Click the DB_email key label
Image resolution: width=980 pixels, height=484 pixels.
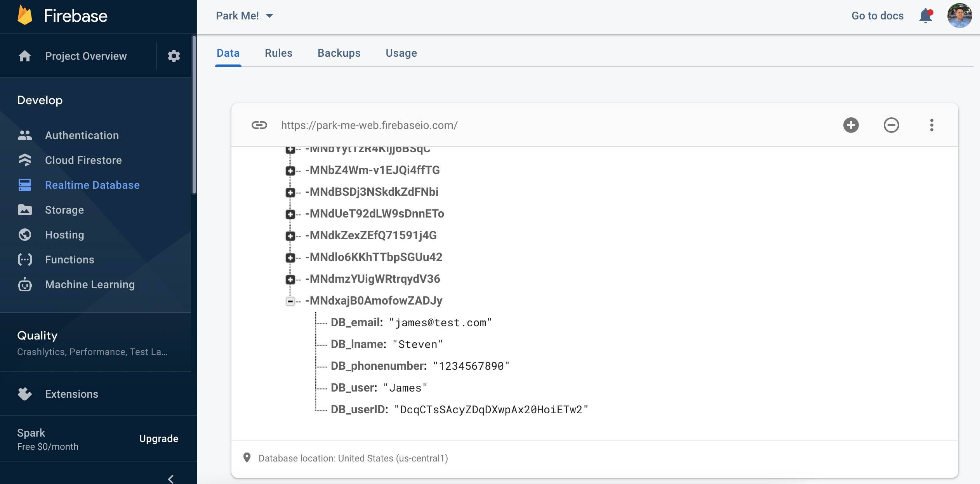coord(357,322)
